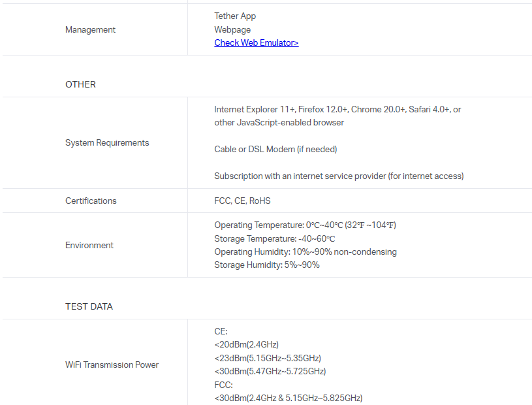Click the Management row label
This screenshot has width=532, height=405.
tap(90, 29)
